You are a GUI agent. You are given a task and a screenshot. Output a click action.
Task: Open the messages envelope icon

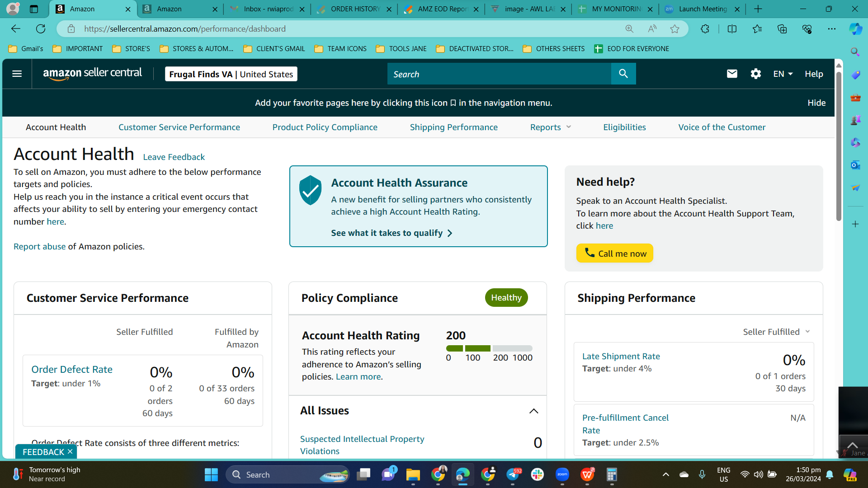pos(732,74)
